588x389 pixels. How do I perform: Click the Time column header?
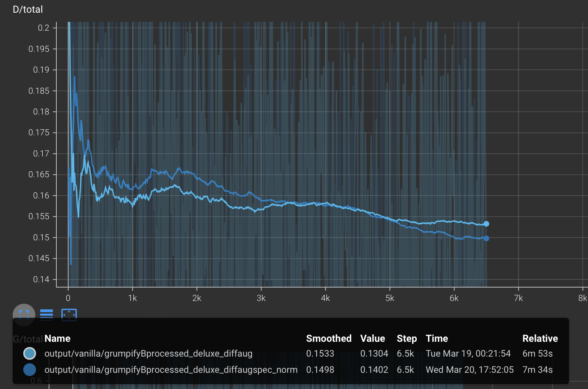pos(437,338)
